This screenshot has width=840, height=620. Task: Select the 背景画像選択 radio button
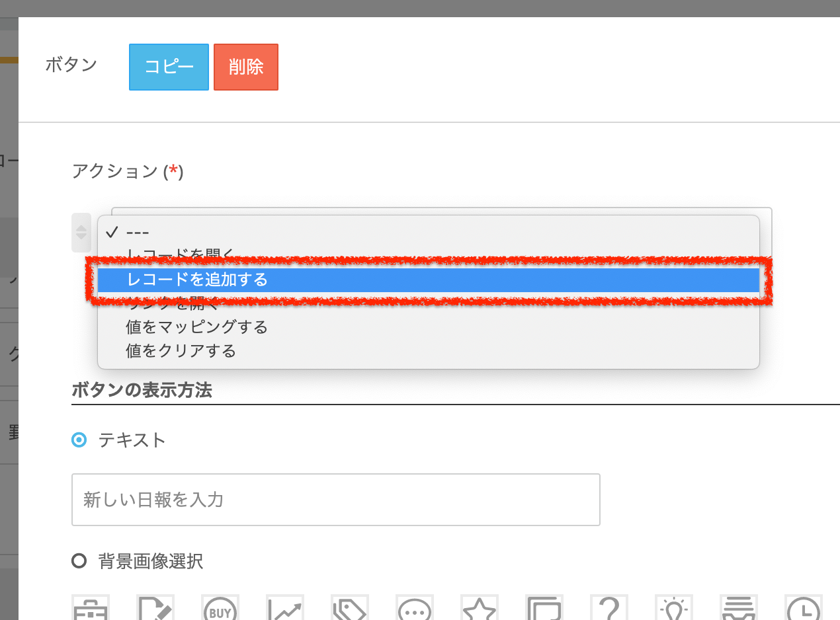79,562
